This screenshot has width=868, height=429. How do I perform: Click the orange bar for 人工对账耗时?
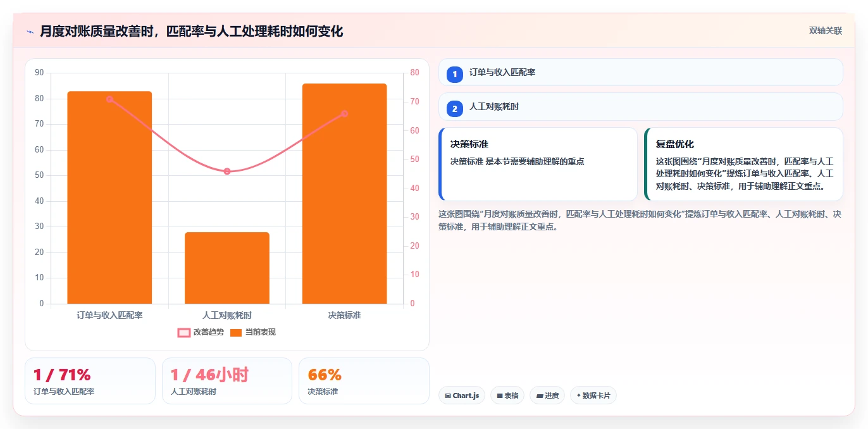[x=227, y=268]
